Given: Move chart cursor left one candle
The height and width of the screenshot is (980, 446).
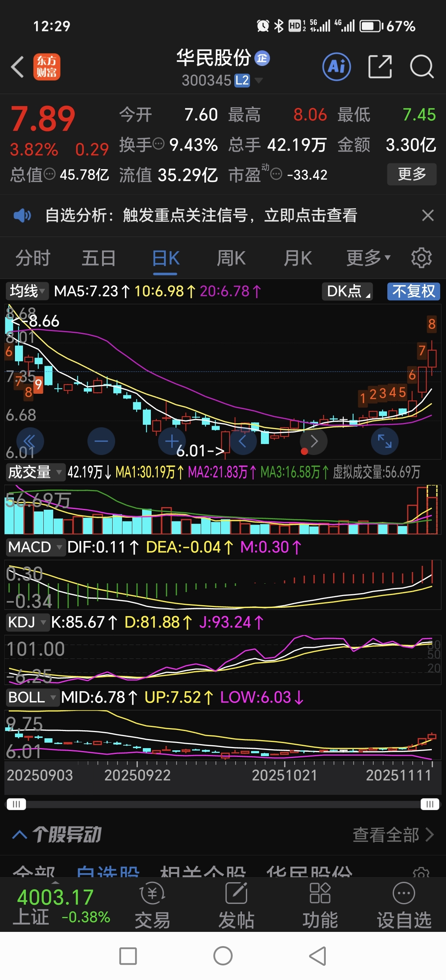Looking at the screenshot, I should pyautogui.click(x=243, y=441).
